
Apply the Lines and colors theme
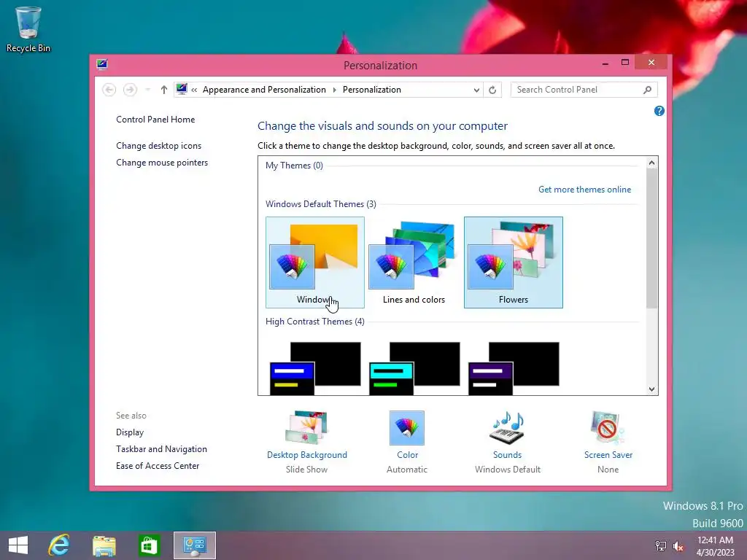(414, 262)
